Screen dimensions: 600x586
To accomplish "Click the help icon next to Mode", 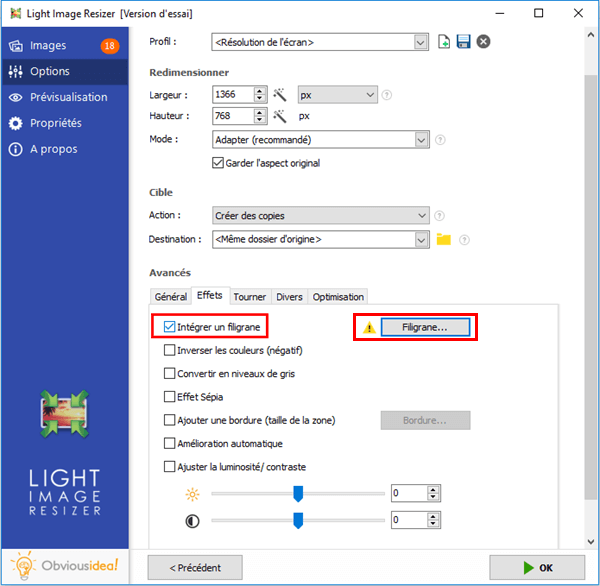I will [x=440, y=140].
